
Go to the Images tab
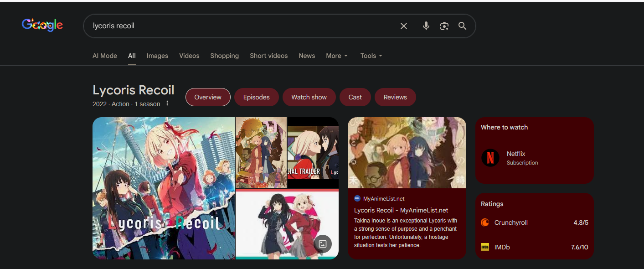tap(157, 56)
